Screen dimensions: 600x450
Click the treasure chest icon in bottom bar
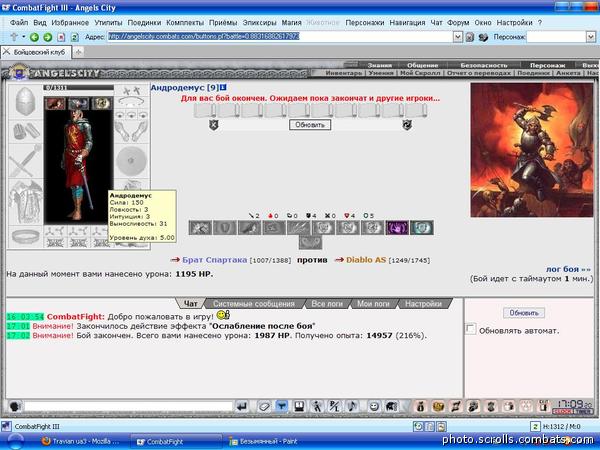pyautogui.click(x=438, y=406)
